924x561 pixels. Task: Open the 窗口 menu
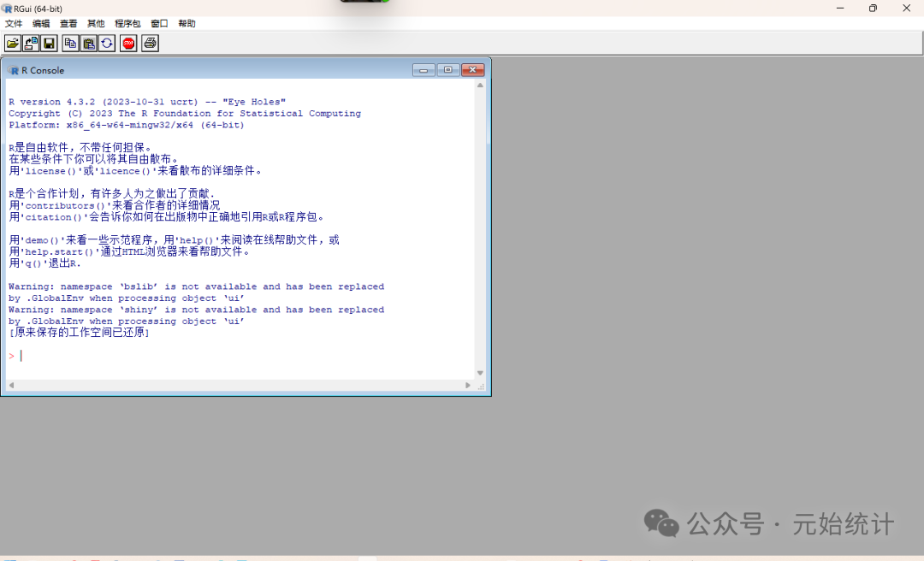click(159, 24)
